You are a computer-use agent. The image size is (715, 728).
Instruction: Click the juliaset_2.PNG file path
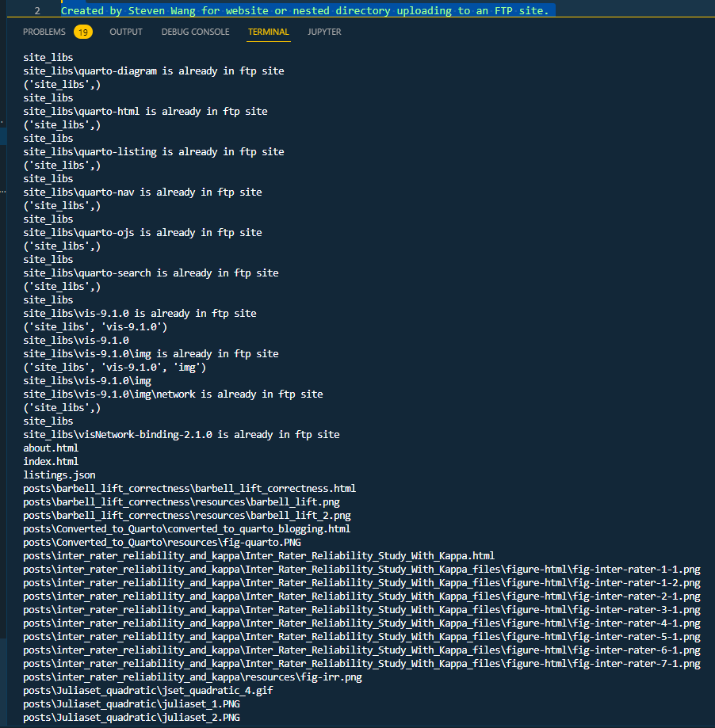(x=131, y=718)
